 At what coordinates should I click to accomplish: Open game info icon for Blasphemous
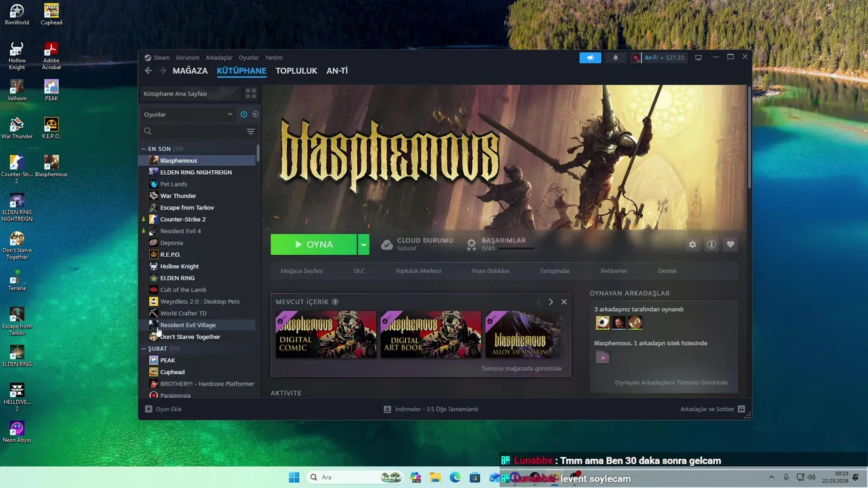pyautogui.click(x=711, y=245)
